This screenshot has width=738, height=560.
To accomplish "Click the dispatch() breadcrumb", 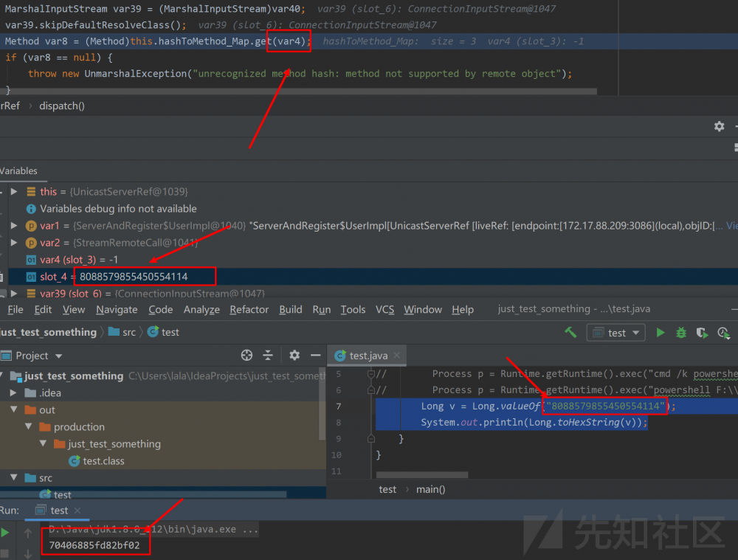I will pyautogui.click(x=62, y=106).
